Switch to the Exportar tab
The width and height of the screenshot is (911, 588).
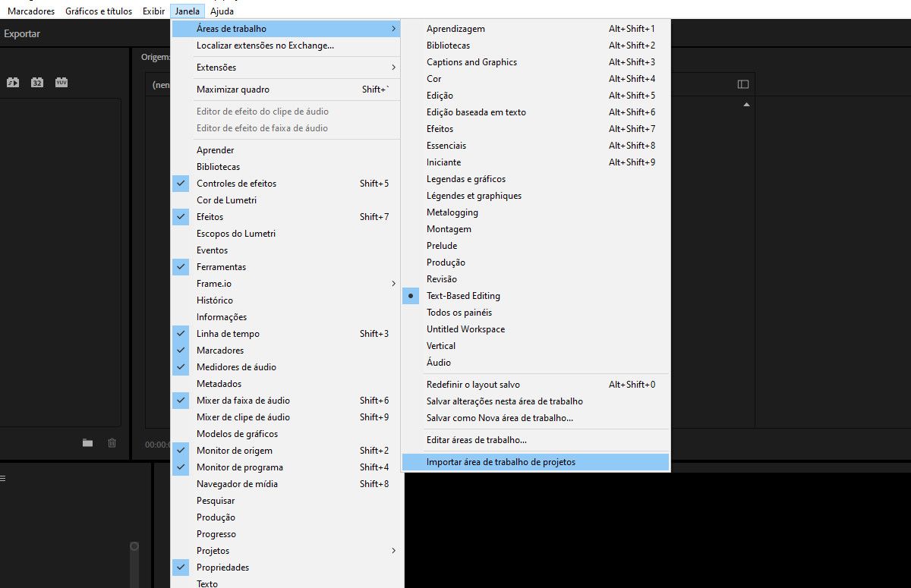[x=22, y=33]
